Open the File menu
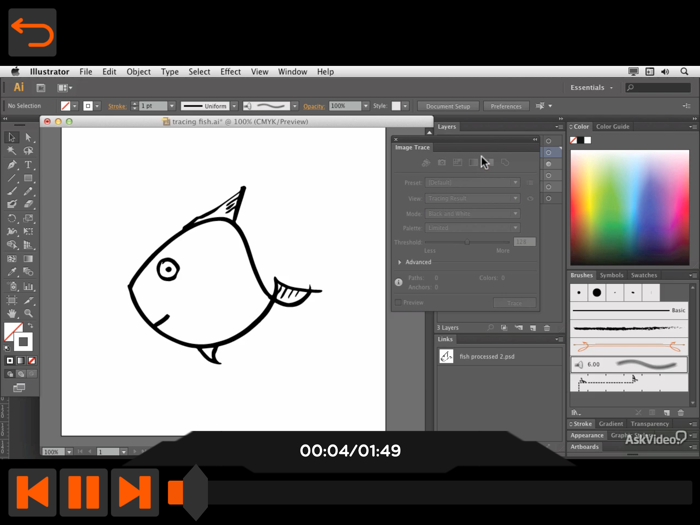 pos(86,71)
